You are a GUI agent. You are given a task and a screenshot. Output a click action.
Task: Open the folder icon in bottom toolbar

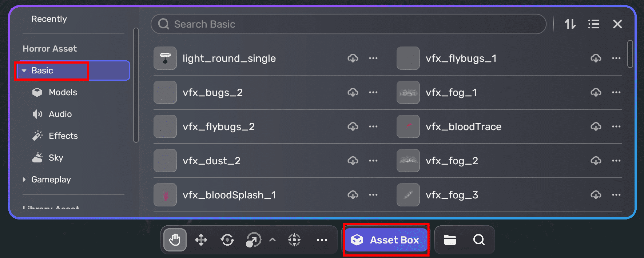(450, 240)
